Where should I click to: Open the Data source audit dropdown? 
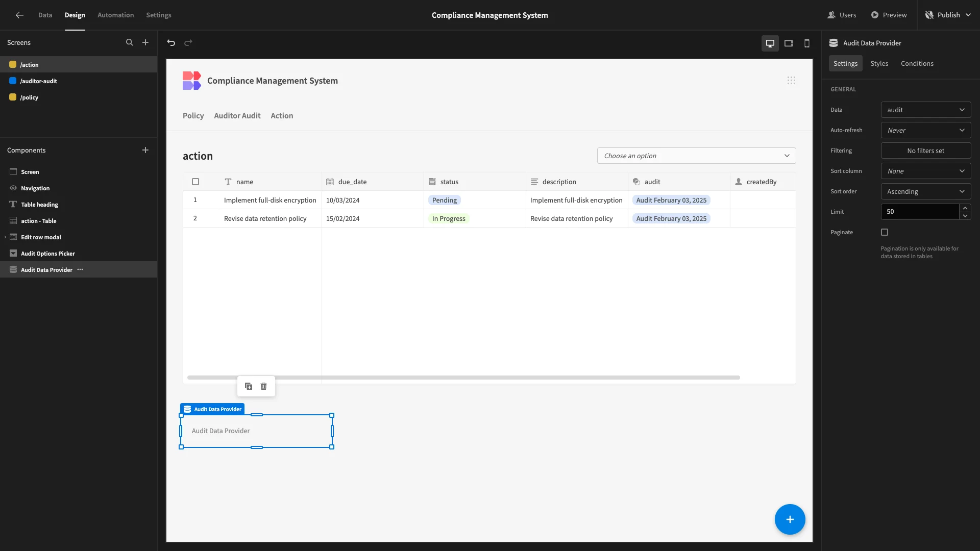pyautogui.click(x=925, y=110)
